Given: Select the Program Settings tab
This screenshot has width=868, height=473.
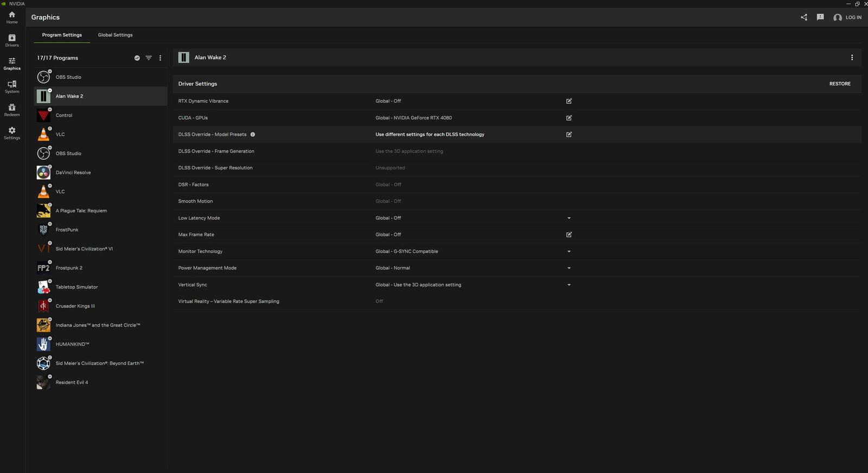Looking at the screenshot, I should point(62,35).
